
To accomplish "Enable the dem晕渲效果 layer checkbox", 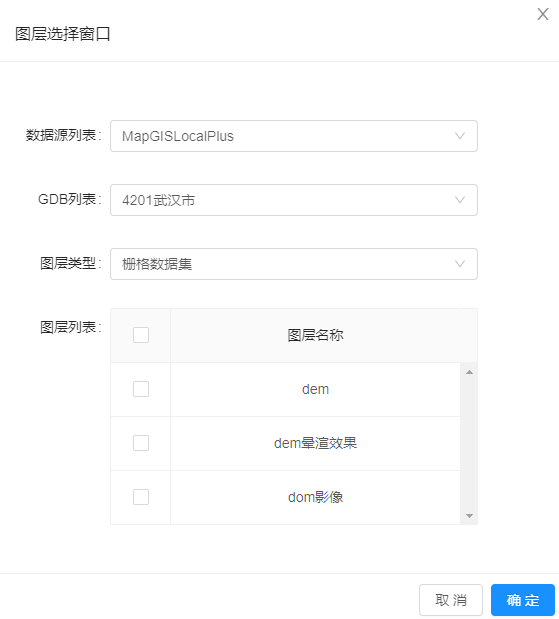I will pyautogui.click(x=141, y=443).
